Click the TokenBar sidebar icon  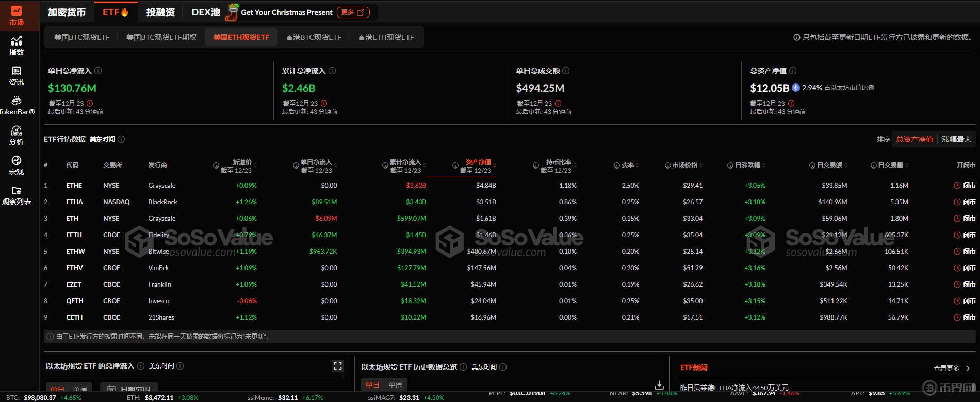[17, 105]
